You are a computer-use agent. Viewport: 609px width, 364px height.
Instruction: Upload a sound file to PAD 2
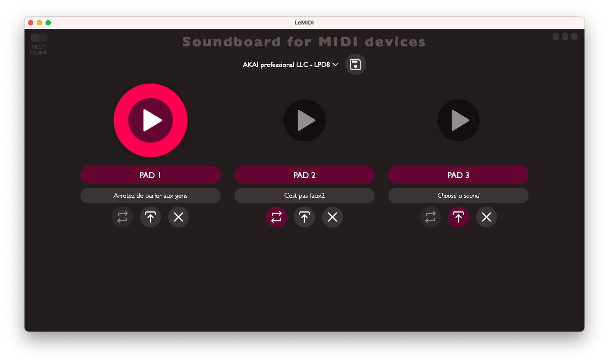(x=304, y=217)
